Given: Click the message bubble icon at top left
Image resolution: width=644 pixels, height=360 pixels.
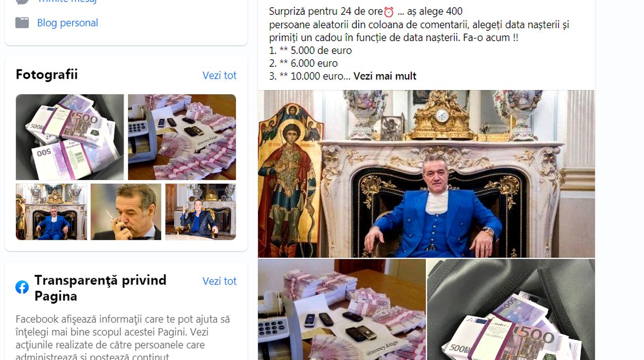Looking at the screenshot, I should [x=22, y=2].
